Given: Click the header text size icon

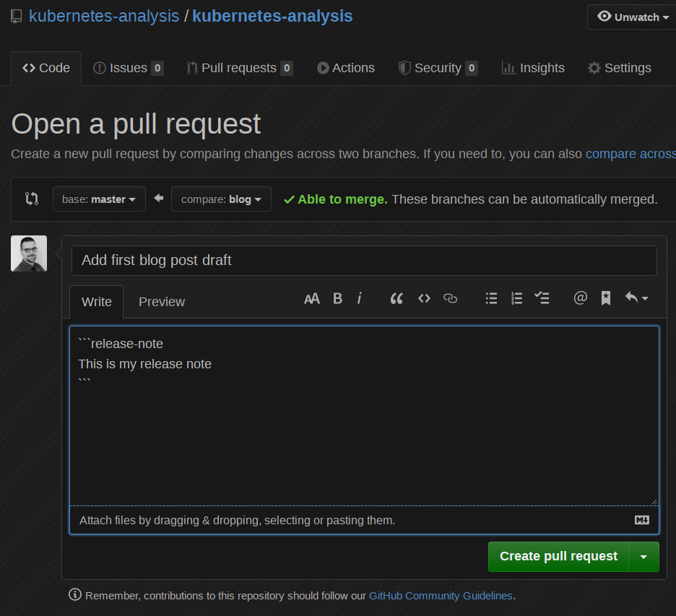Looking at the screenshot, I should coord(311,298).
